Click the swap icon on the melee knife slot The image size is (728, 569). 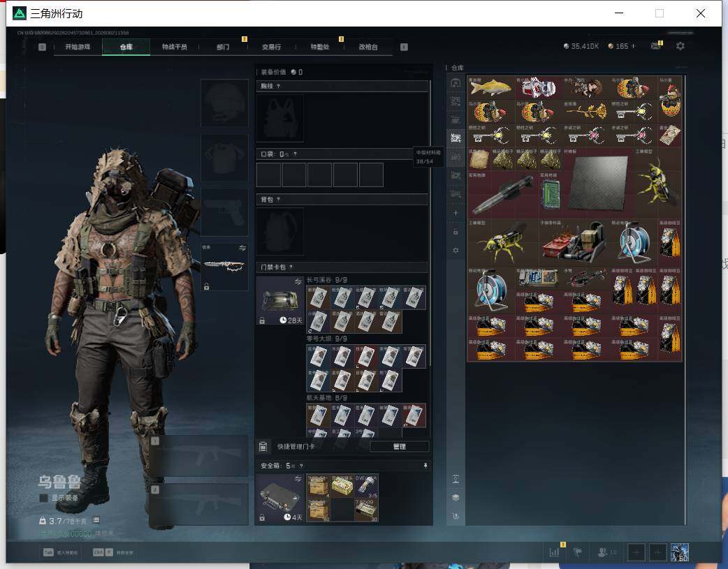coord(242,249)
